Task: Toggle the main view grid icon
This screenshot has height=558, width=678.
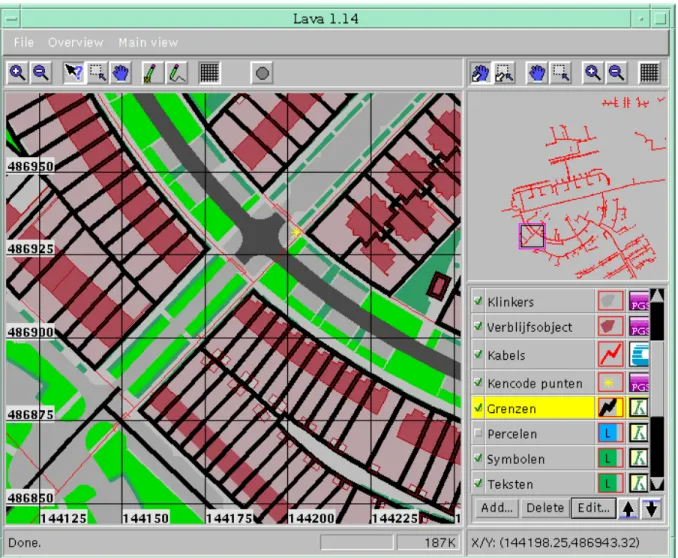Action: (x=209, y=73)
